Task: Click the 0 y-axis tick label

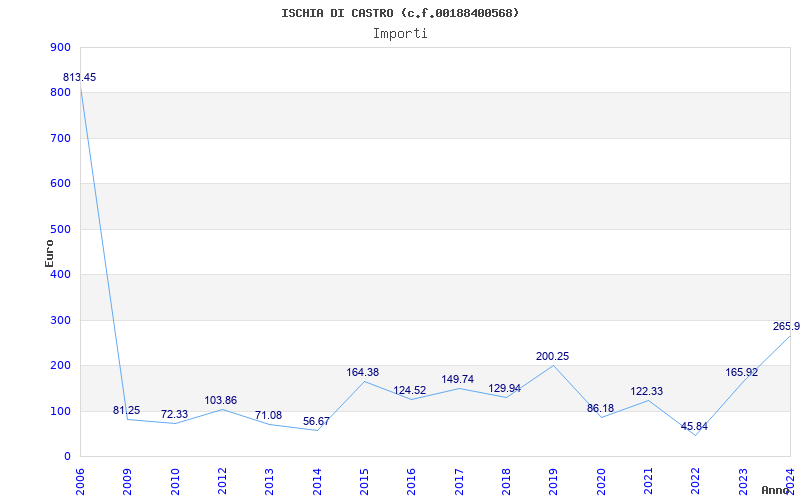Action: 68,457
